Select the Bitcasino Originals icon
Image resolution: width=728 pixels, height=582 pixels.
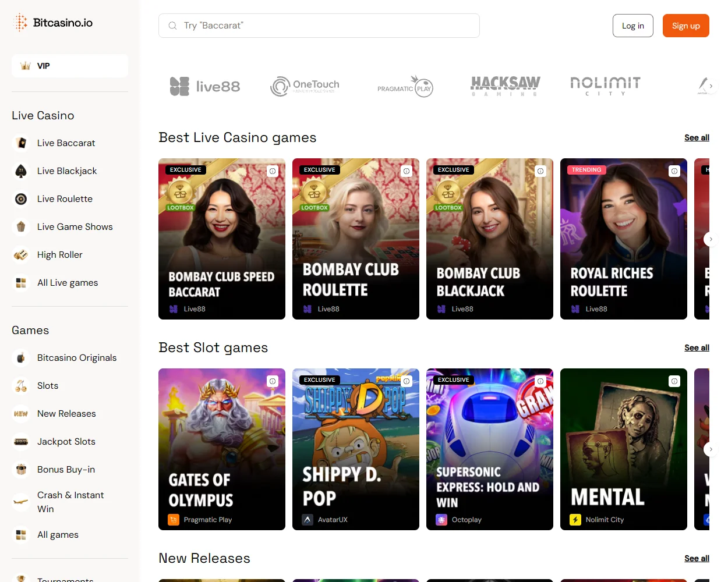[x=21, y=357]
